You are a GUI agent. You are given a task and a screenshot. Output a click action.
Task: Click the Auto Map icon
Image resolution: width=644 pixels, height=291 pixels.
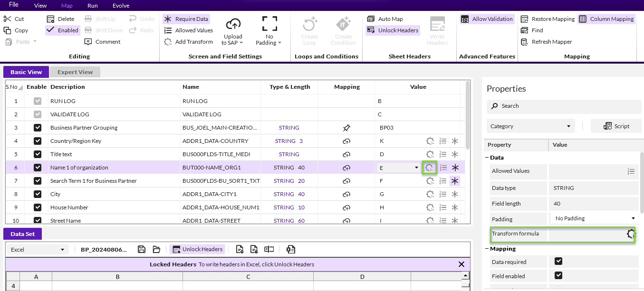[371, 19]
